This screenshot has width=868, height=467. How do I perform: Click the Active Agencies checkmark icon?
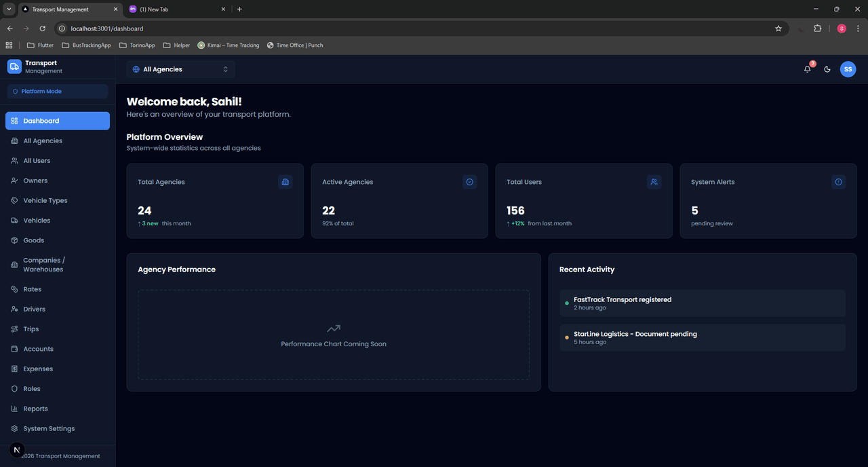coord(470,182)
